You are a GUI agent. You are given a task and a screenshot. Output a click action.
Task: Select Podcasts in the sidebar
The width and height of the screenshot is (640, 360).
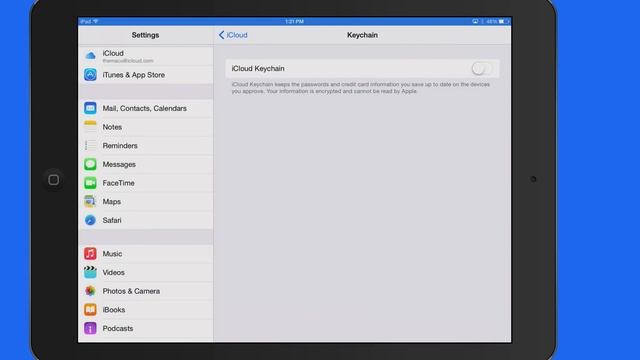point(145,328)
